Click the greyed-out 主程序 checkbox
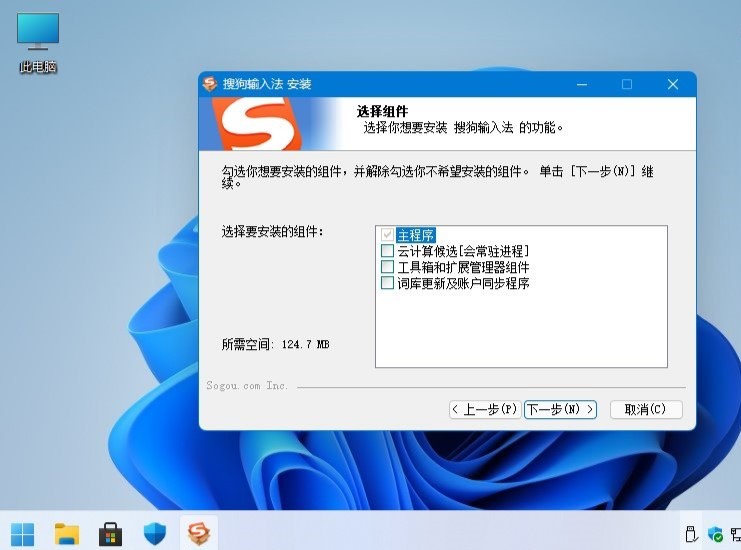The height and width of the screenshot is (550, 741). pos(388,235)
